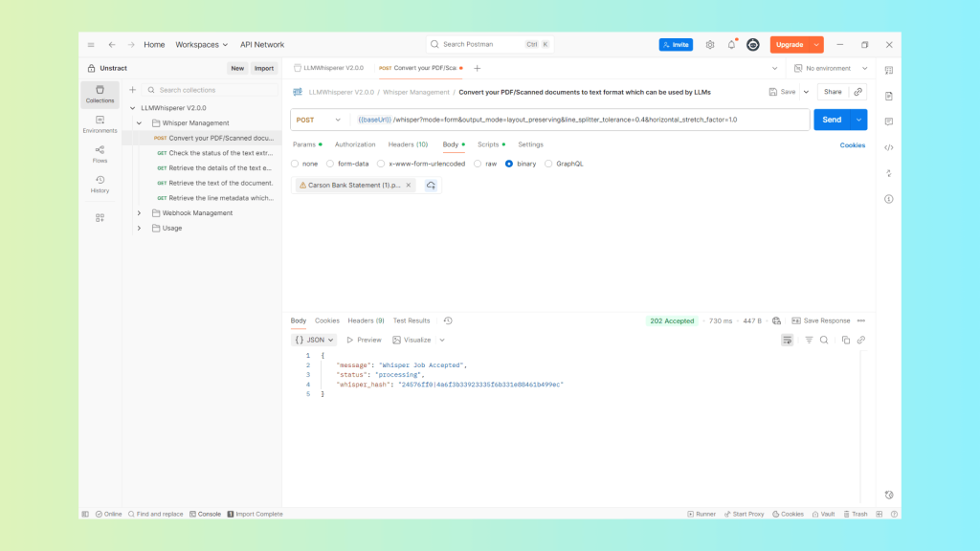The height and width of the screenshot is (551, 980).
Task: Switch to the Authorization tab
Action: (x=355, y=144)
